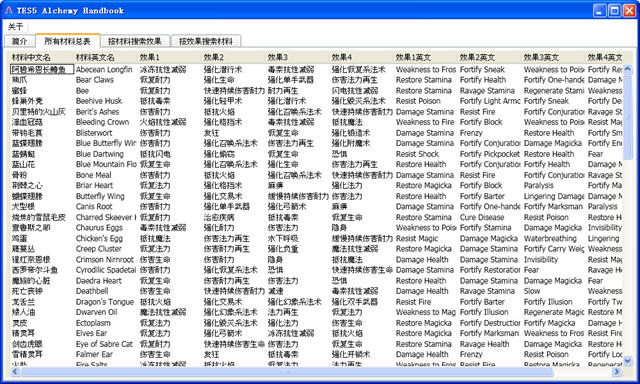Maximize the Alchemy Handbook window
This screenshot has width=640, height=384.
pyautogui.click(x=614, y=10)
